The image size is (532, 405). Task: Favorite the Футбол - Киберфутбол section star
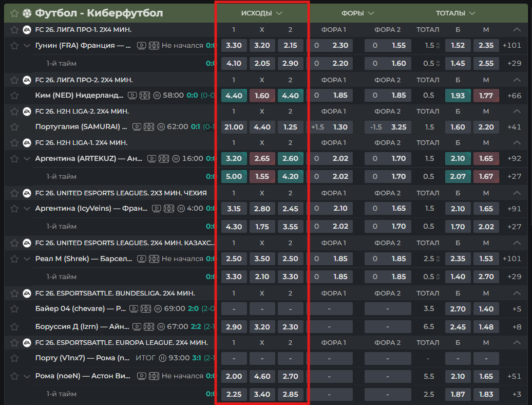[14, 13]
